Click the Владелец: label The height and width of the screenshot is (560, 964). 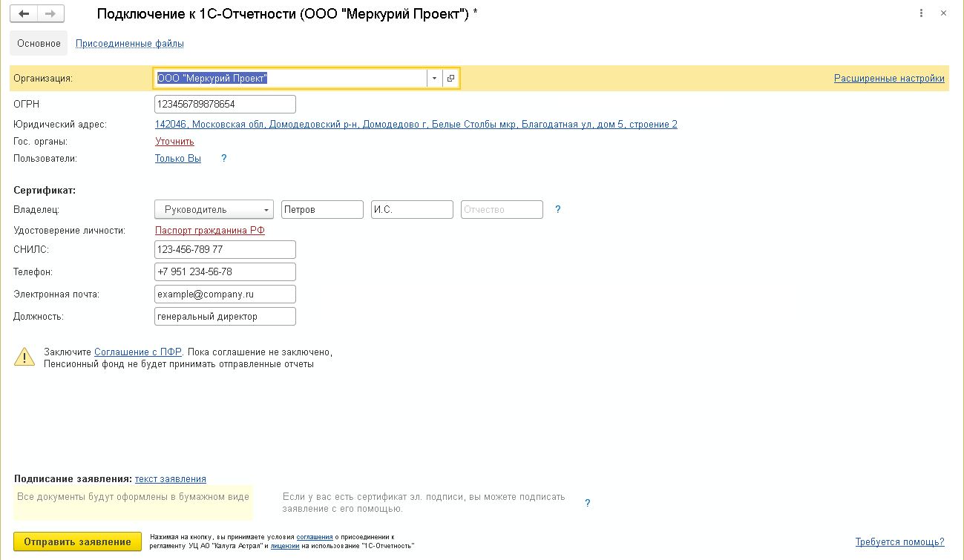[x=36, y=210]
